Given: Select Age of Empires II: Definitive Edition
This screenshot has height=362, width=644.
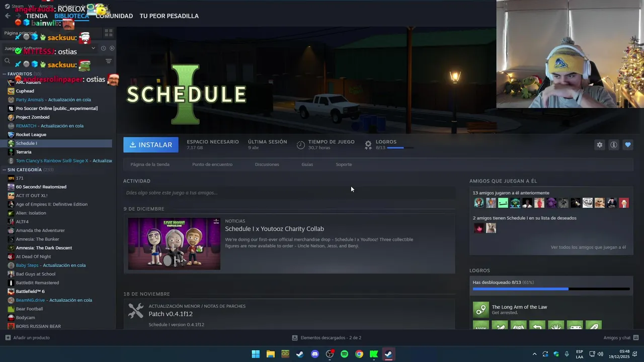Looking at the screenshot, I should [52, 204].
